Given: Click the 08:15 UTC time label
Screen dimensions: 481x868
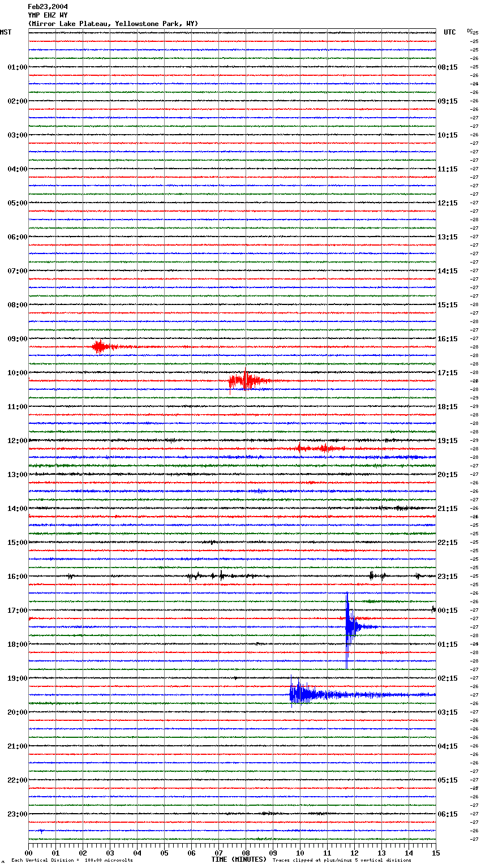Looking at the screenshot, I should point(448,67).
